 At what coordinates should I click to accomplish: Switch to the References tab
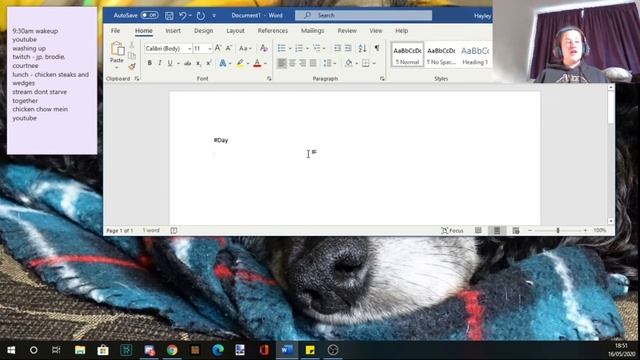(x=273, y=31)
